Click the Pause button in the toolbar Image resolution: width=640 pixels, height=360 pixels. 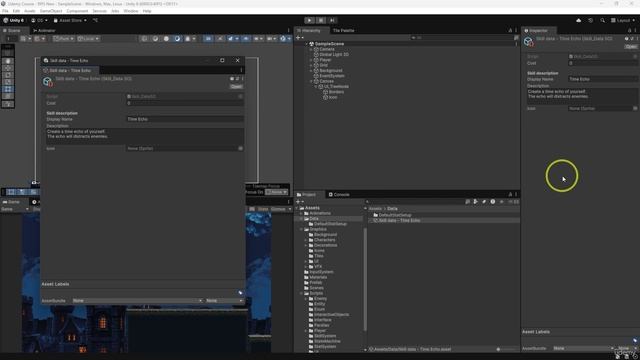pyautogui.click(x=321, y=20)
